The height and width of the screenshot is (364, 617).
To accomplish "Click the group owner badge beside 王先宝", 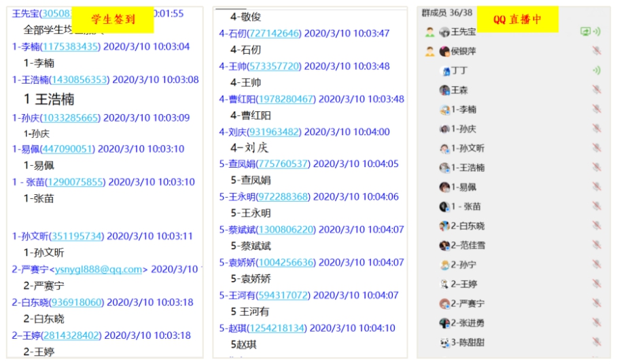I will point(429,32).
